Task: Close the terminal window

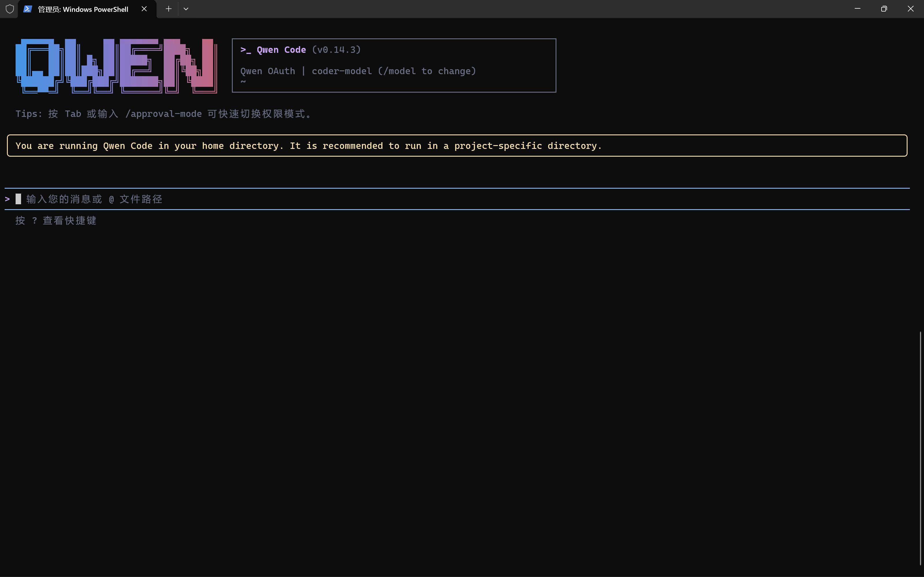Action: pos(911,9)
